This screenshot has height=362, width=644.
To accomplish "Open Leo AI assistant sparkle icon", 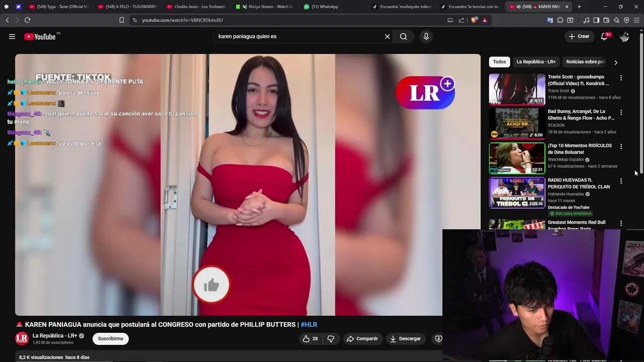I will [x=616, y=20].
